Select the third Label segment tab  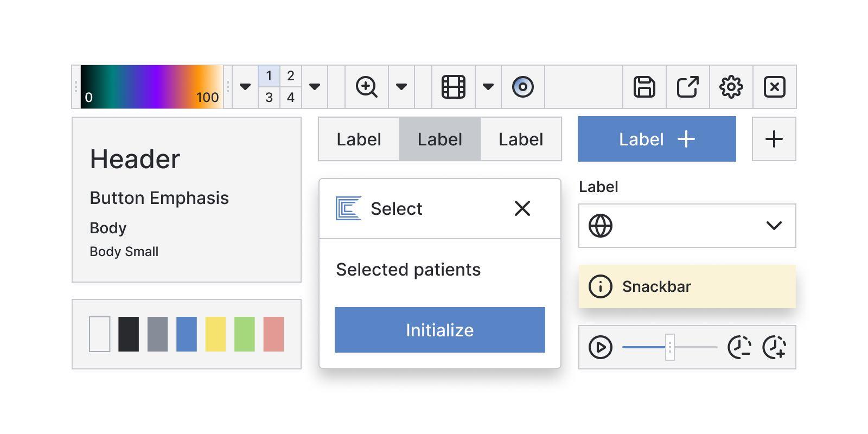coord(521,139)
